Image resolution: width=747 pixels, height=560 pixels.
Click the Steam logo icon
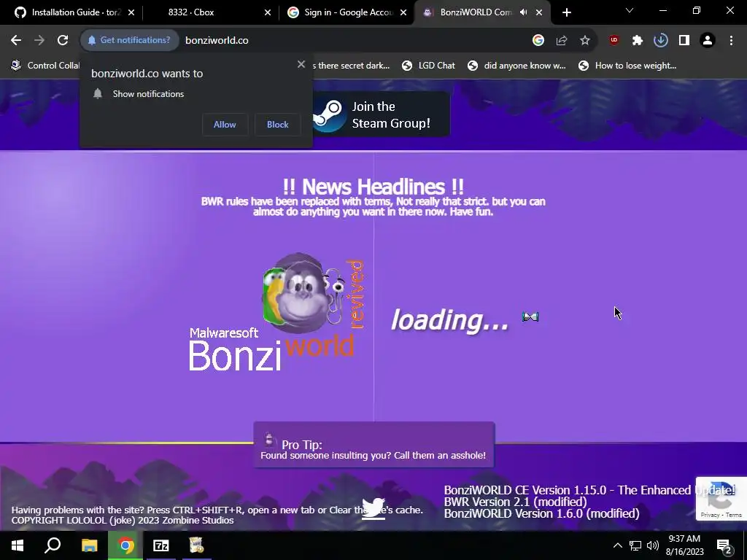coord(329,115)
